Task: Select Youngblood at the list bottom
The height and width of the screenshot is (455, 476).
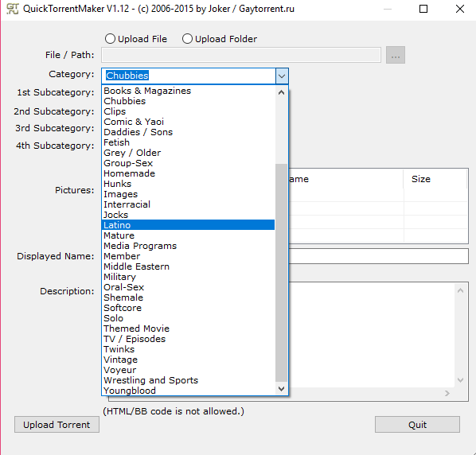Action: click(x=188, y=391)
